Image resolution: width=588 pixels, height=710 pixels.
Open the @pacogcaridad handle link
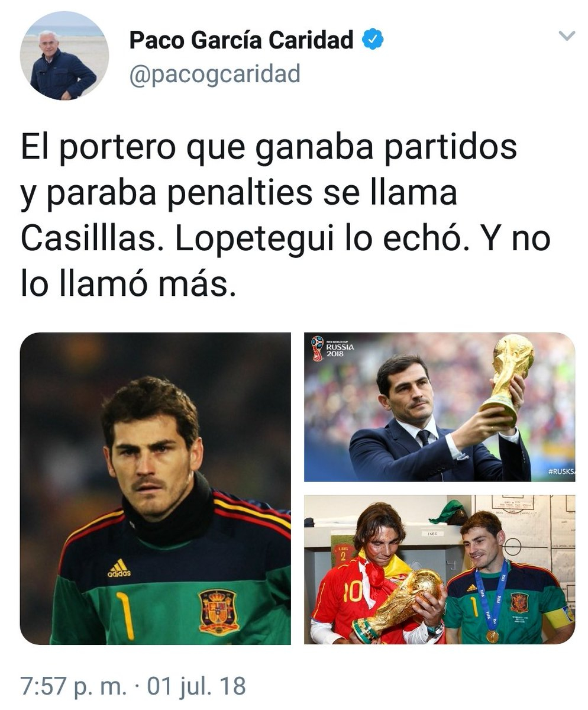[215, 75]
